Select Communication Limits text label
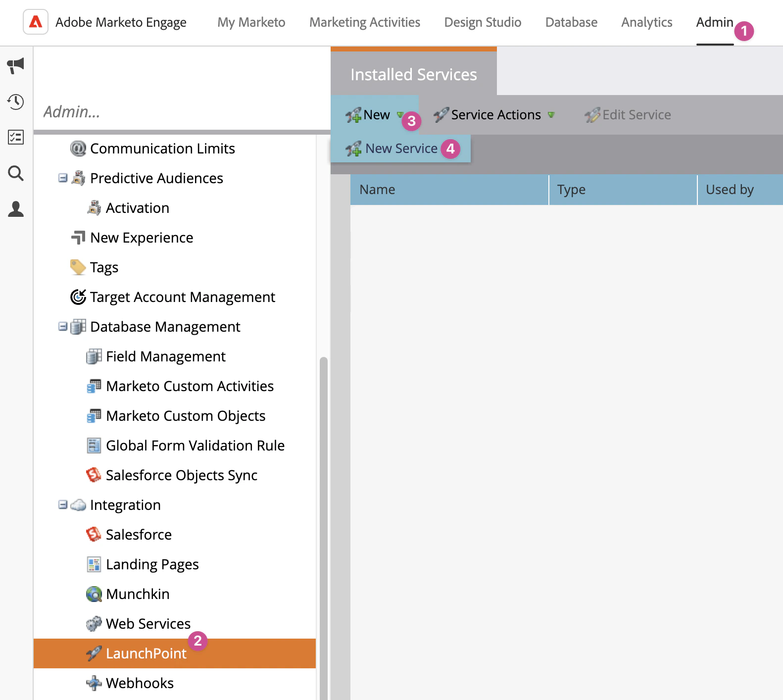The image size is (783, 700). coord(162,148)
